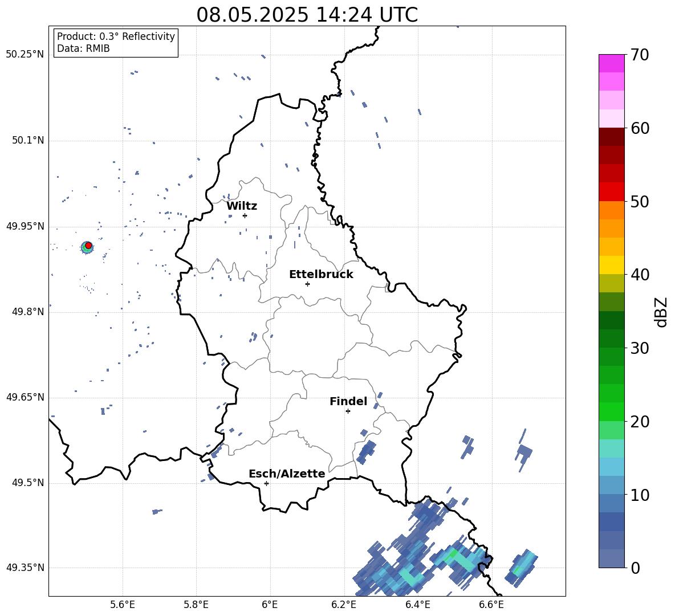Click the 70 tick label on colorbar
Screen dimensions: 675x616
coord(639,55)
